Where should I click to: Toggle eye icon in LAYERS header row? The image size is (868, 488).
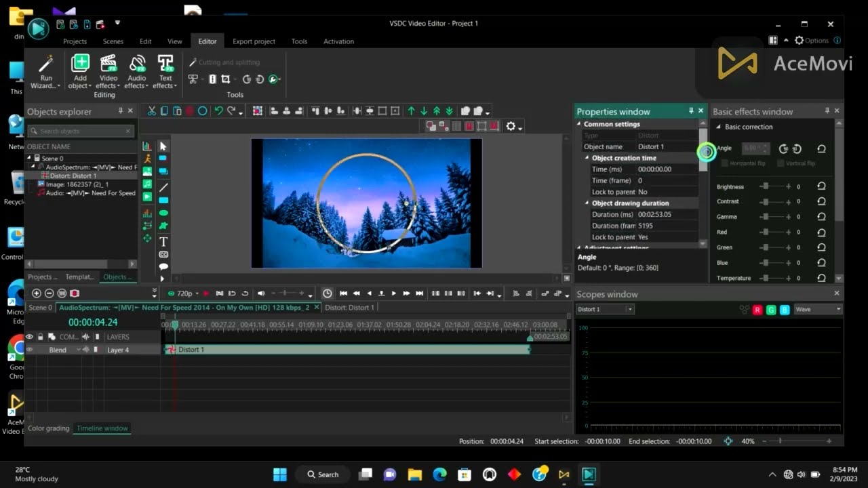pos(29,337)
